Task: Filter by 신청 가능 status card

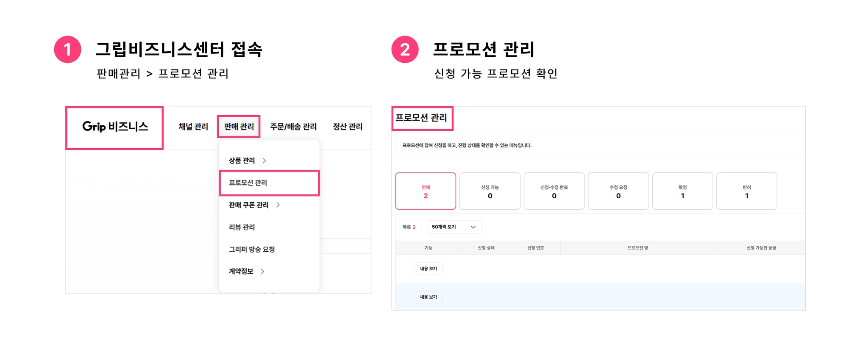Action: 490,191
